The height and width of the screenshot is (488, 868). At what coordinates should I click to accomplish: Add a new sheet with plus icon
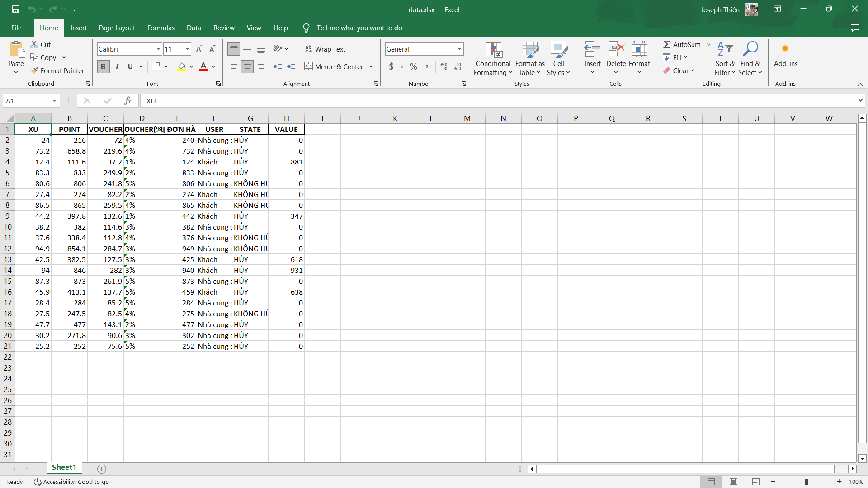(102, 469)
